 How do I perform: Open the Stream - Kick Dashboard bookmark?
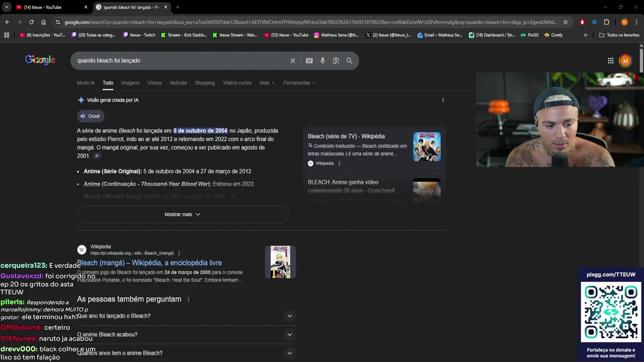coord(184,35)
